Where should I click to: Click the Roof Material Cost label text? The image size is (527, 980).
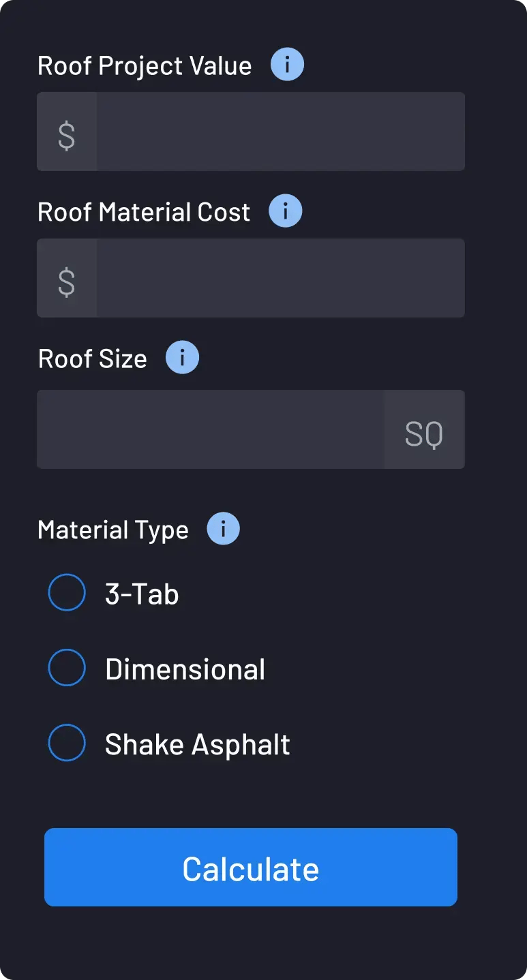pos(144,212)
